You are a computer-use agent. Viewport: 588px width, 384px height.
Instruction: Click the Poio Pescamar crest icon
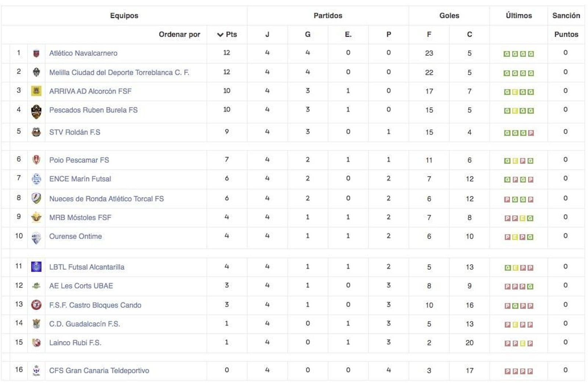click(x=36, y=160)
